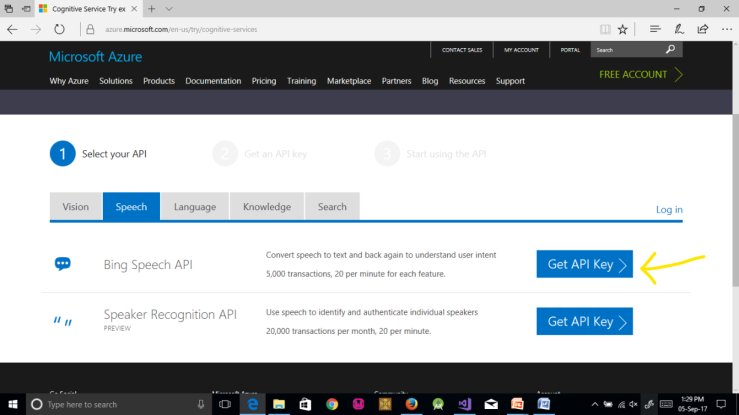Screen dimensions: 739x415
Task: Get API Key for Bing Speech API
Action: point(584,265)
